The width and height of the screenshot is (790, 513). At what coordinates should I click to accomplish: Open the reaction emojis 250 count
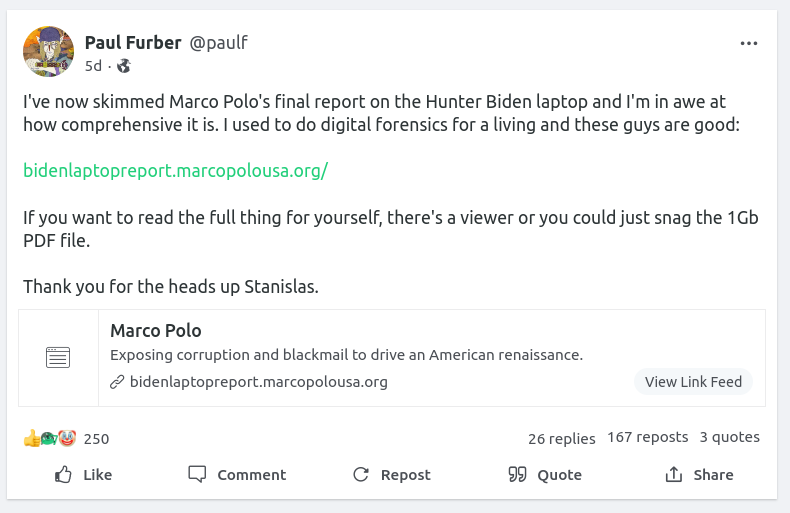pos(66,438)
